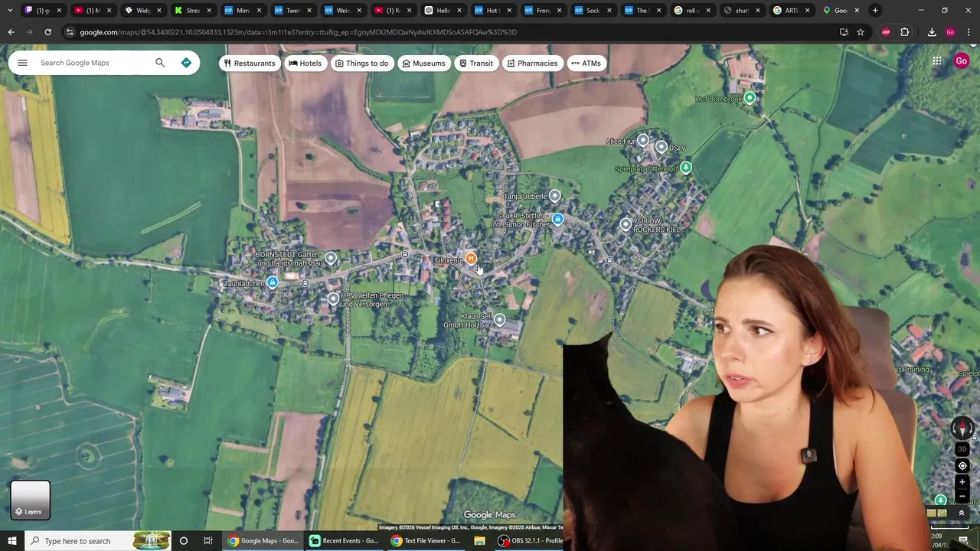
Task: Click the HPV Helfen Pflegen pin
Action: click(x=333, y=299)
